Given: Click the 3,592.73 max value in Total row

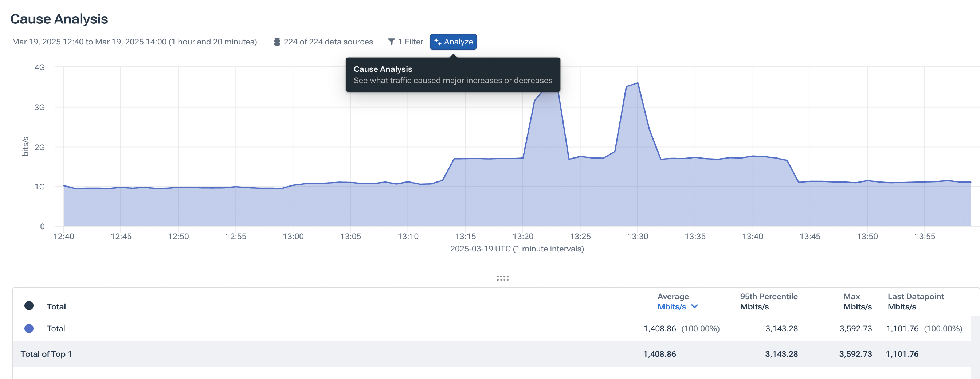Looking at the screenshot, I should pyautogui.click(x=856, y=328).
